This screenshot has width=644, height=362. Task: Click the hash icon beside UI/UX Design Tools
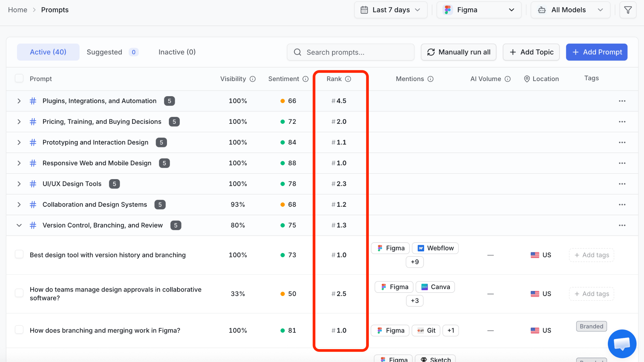pyautogui.click(x=33, y=184)
